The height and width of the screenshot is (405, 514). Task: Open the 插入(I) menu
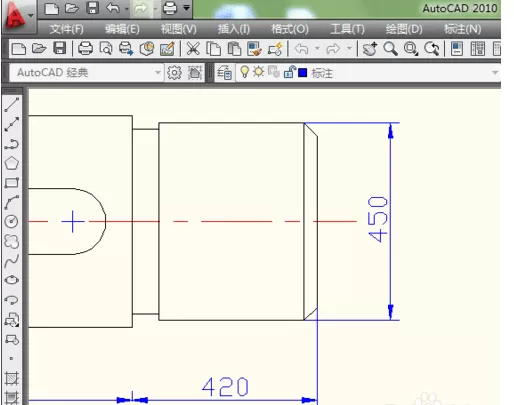[233, 29]
